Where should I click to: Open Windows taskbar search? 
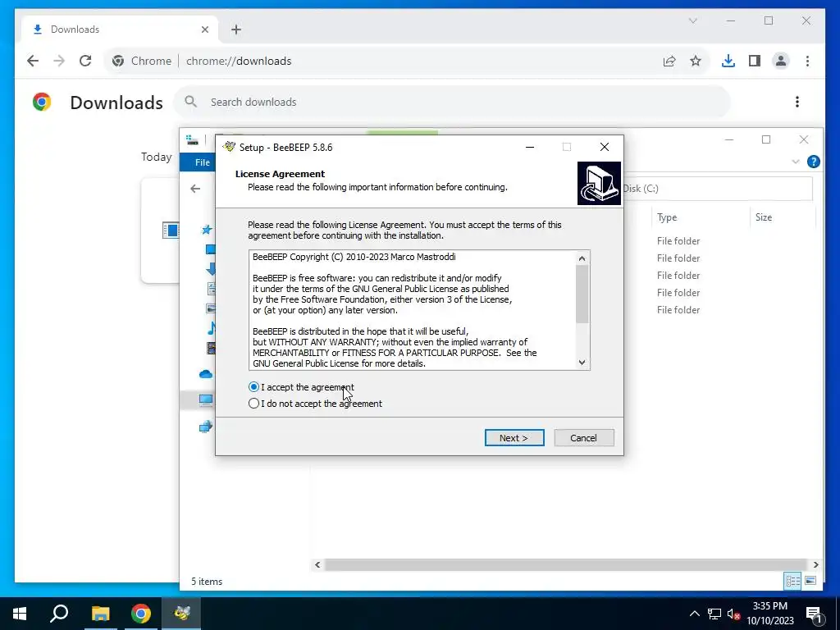pos(59,614)
